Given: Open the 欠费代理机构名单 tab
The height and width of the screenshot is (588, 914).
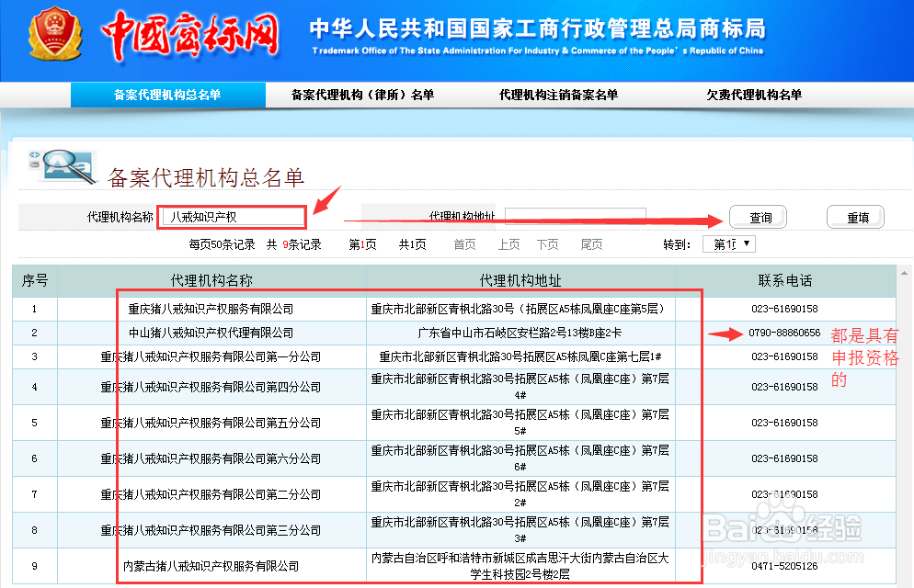Looking at the screenshot, I should coord(754,95).
